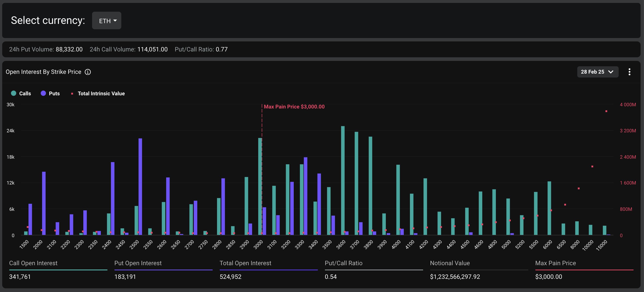Toggle Total Intrinsic Value legend entry

(x=101, y=93)
